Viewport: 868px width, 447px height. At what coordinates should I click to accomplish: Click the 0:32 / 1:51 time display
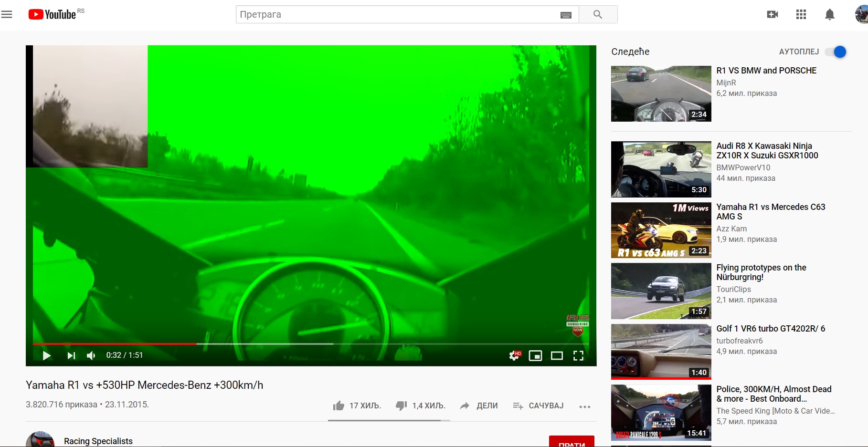tap(125, 355)
